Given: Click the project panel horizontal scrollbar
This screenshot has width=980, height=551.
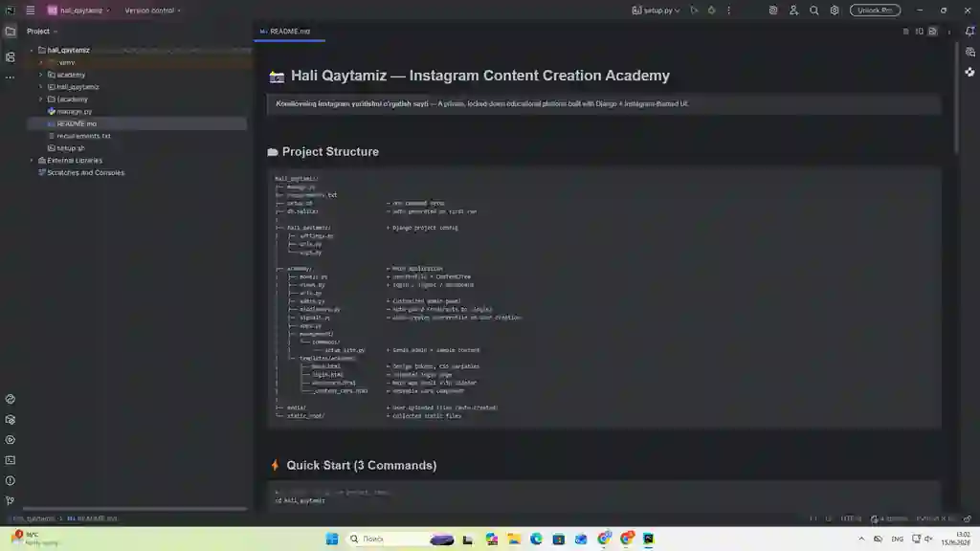Looking at the screenshot, I should click(134, 509).
